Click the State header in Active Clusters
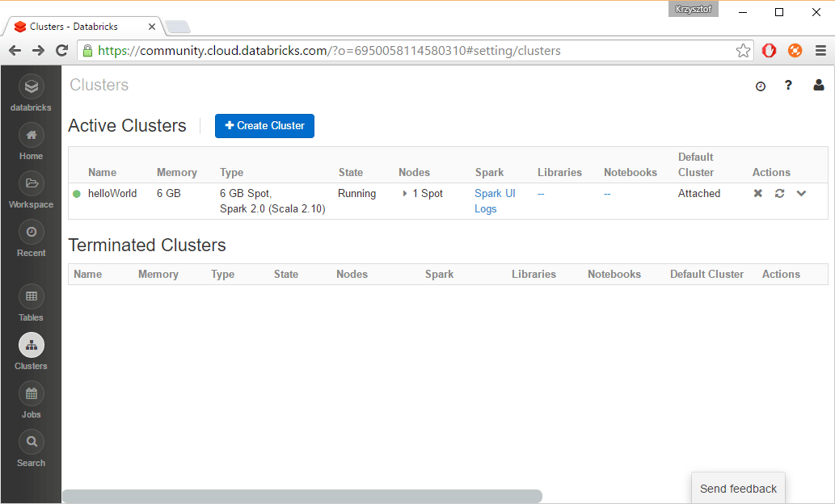The image size is (835, 504). click(x=351, y=172)
